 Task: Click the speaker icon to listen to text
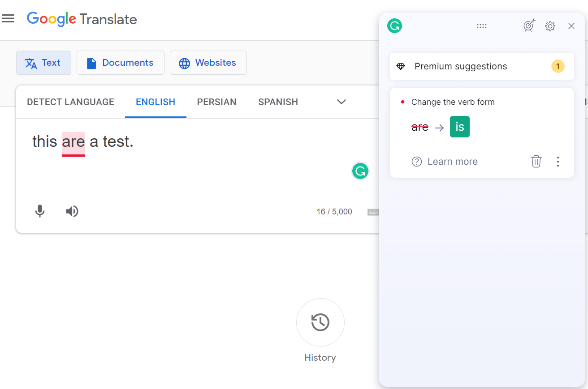tap(72, 211)
